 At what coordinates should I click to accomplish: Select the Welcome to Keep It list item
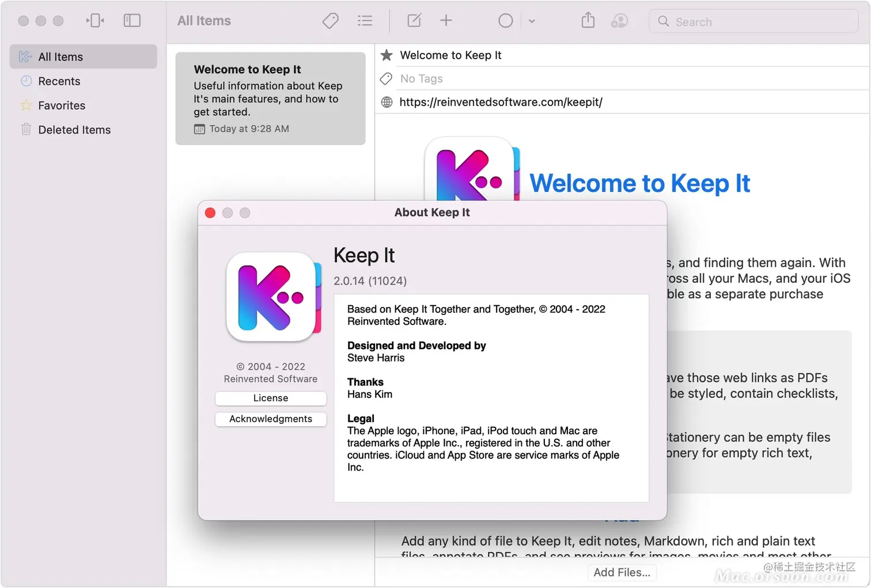(270, 98)
